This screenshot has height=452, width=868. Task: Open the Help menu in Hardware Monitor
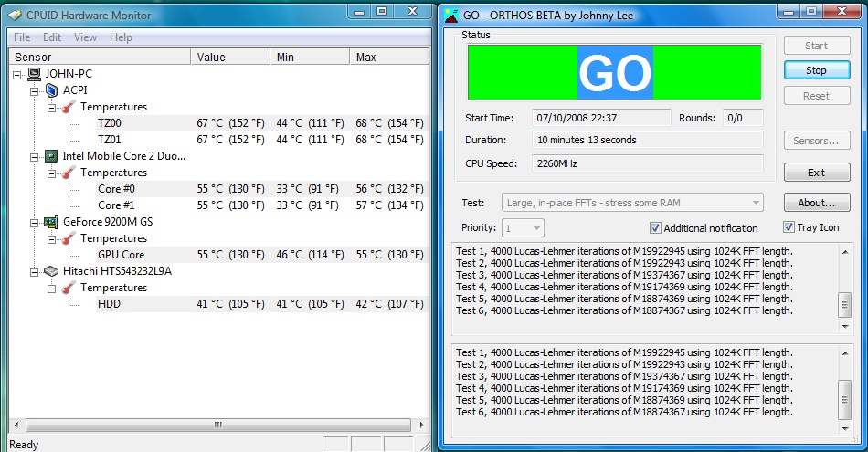[121, 37]
